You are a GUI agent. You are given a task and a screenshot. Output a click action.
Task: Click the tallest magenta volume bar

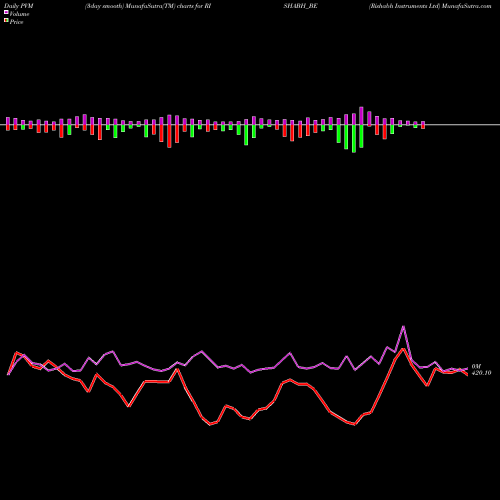(361, 116)
